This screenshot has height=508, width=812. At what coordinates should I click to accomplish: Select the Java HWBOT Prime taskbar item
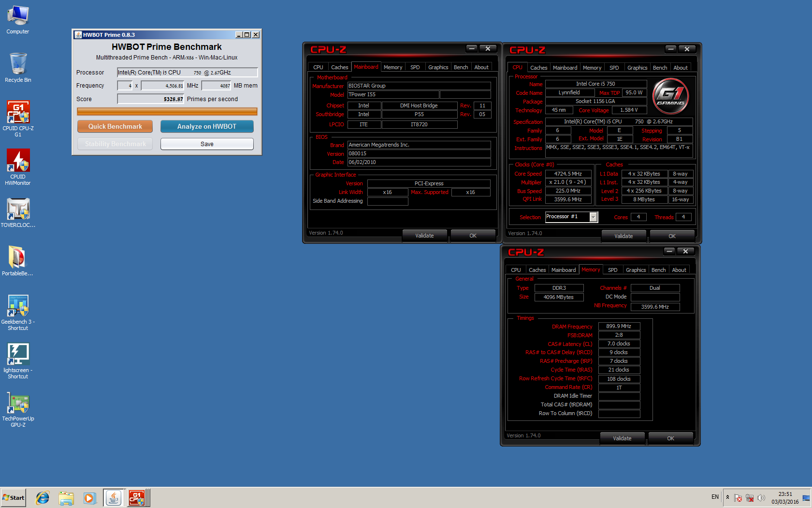[x=114, y=498]
